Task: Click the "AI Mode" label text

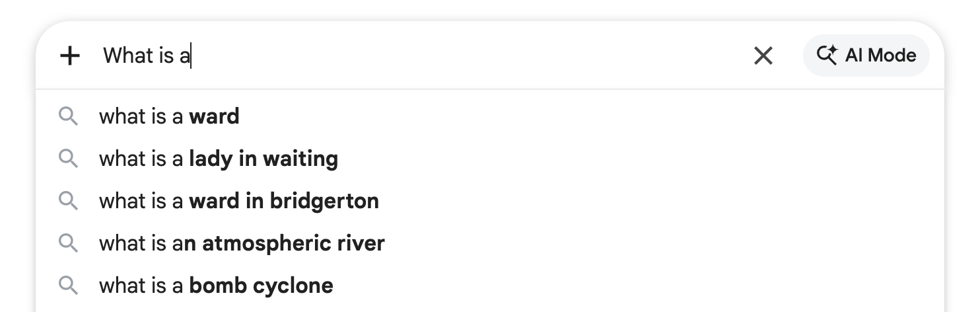Action: (880, 56)
